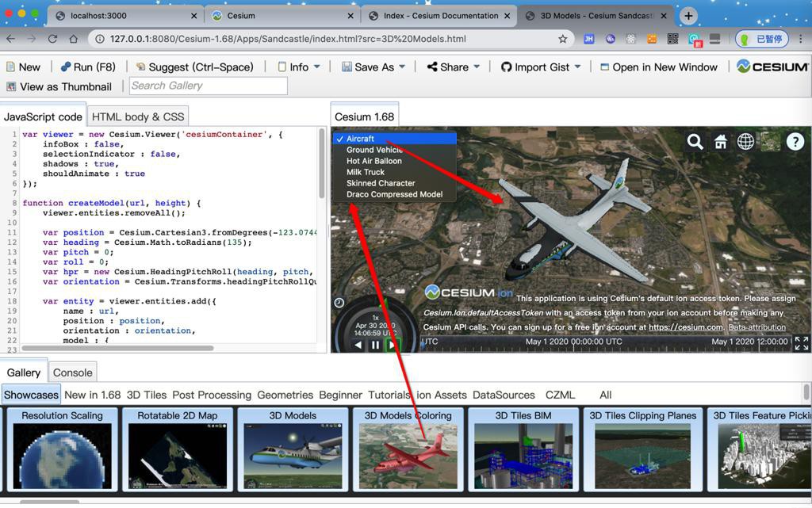
Task: Select the Cesium 1.68 tab
Action: pos(364,116)
